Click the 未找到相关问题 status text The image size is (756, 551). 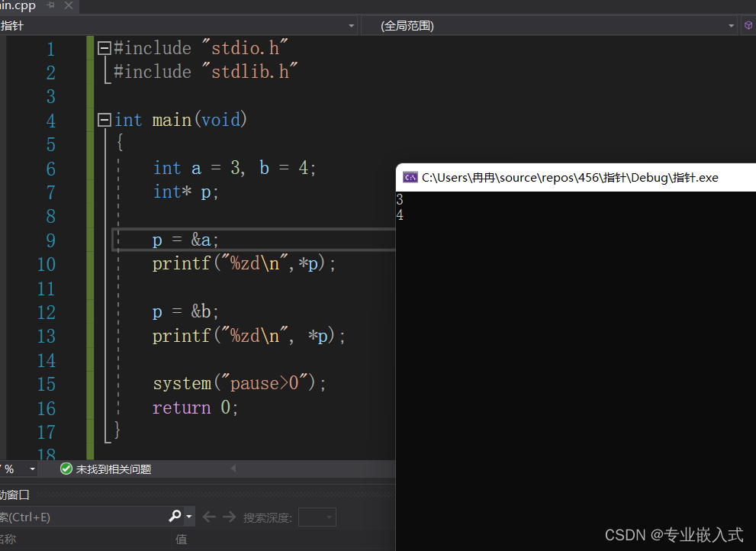click(x=114, y=469)
